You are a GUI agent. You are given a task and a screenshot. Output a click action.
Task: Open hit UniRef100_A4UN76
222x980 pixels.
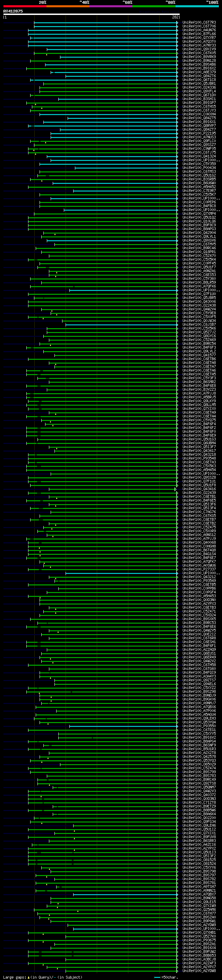(199, 30)
